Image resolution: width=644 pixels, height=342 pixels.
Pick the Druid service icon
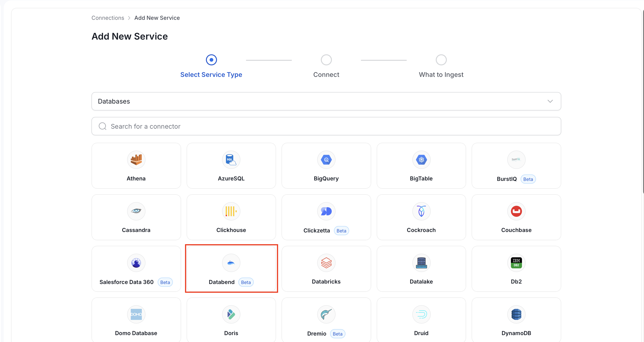click(421, 314)
